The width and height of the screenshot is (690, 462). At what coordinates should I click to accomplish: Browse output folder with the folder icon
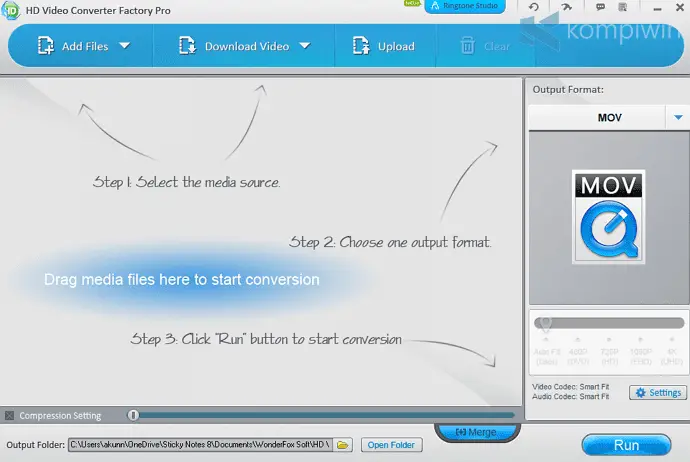[x=343, y=444]
